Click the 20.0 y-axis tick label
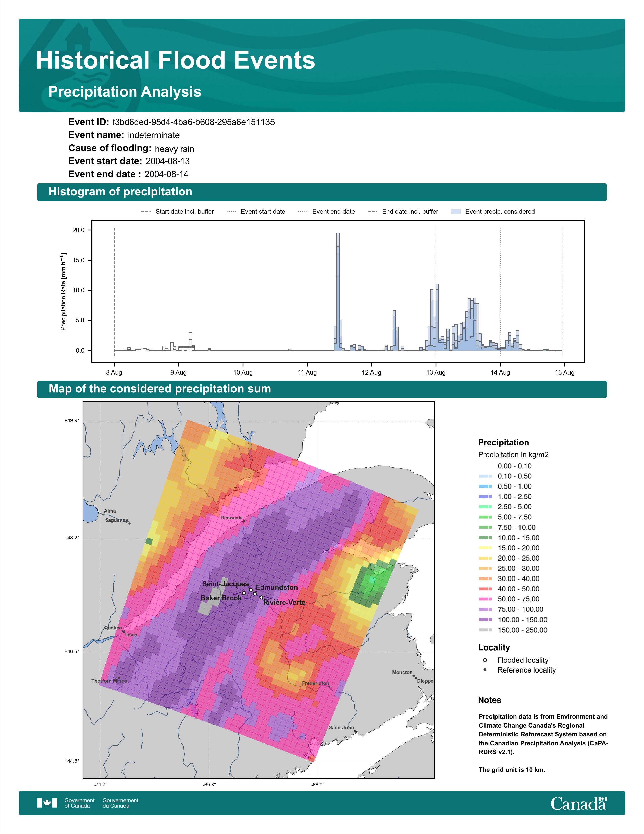This screenshot has height=834, width=644. point(79,230)
